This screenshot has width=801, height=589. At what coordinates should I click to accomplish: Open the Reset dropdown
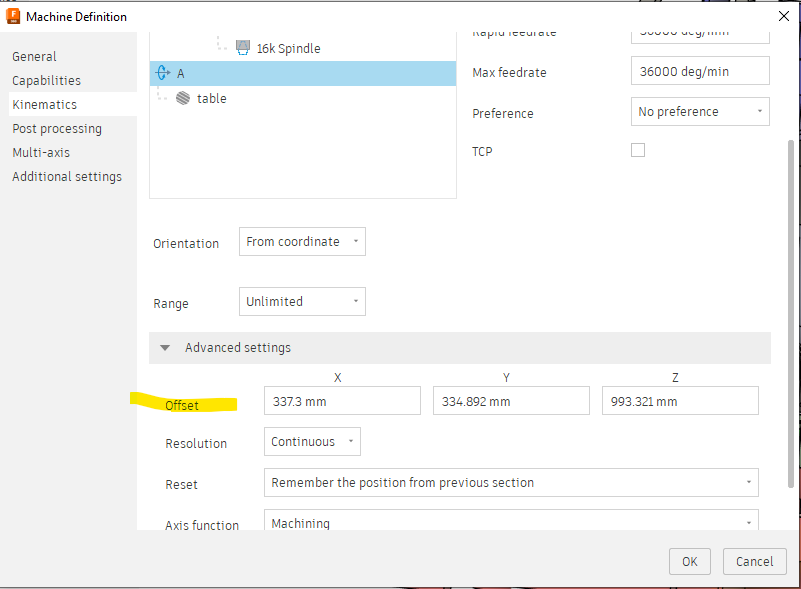(x=511, y=482)
